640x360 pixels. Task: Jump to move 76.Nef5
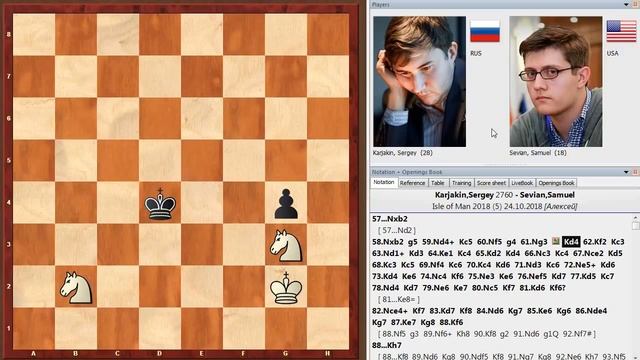533,276
